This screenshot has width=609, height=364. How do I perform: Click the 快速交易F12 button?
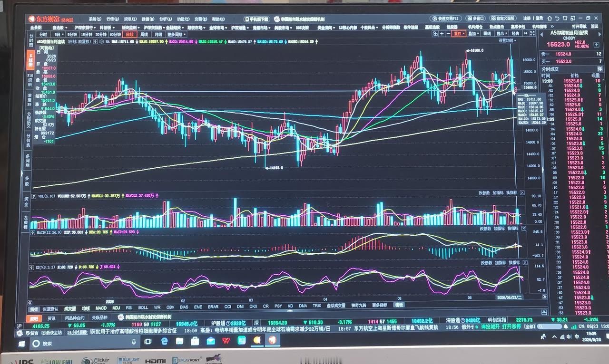445,19
